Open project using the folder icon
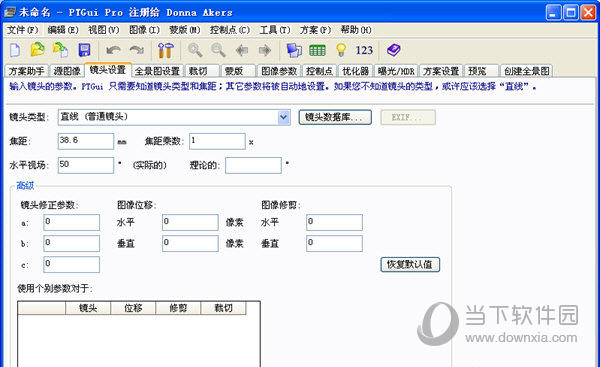This screenshot has height=367, width=600. coord(38,50)
